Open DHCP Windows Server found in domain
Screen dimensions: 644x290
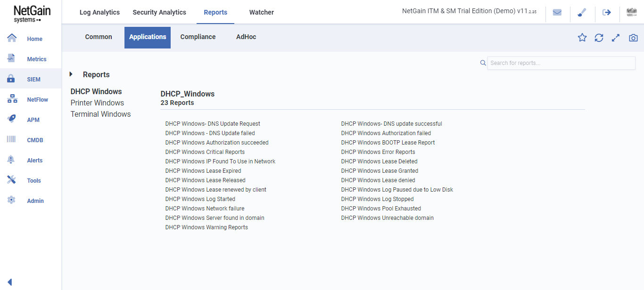click(215, 217)
